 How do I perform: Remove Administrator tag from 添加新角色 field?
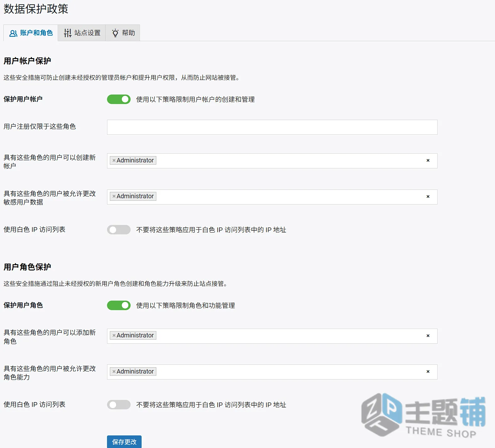coord(114,336)
